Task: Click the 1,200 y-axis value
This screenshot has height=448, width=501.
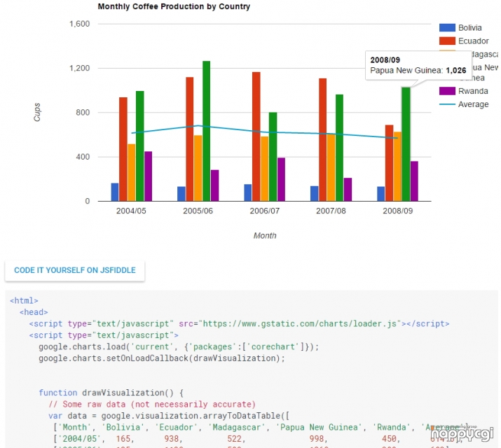Action: 80,68
